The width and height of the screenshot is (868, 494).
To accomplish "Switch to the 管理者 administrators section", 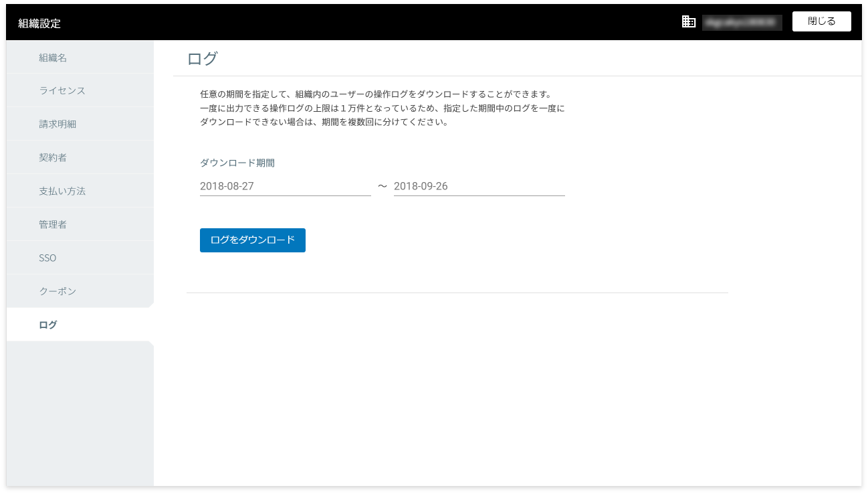I will pos(52,224).
